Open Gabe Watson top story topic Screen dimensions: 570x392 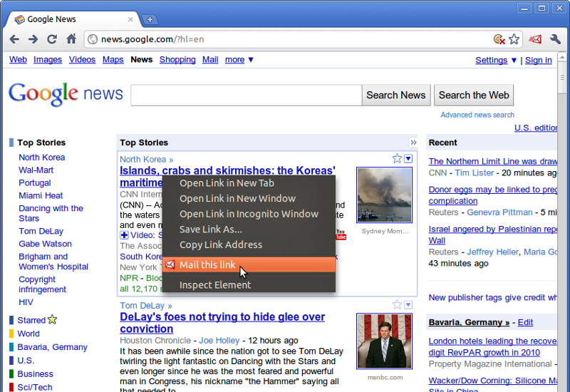45,244
